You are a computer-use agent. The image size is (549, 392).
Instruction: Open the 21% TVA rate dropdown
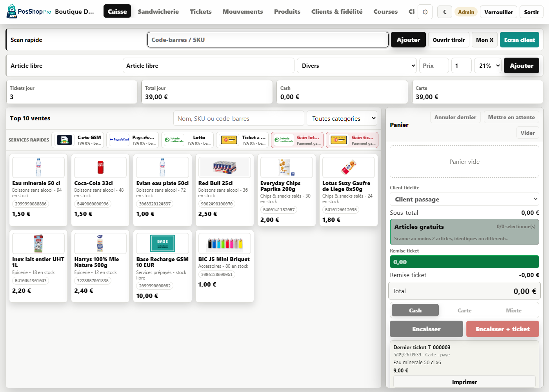pos(488,65)
